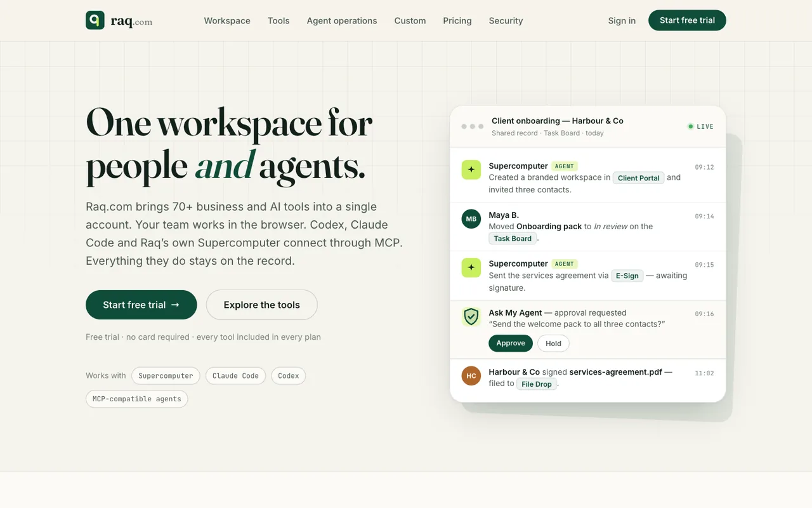812x508 pixels.
Task: Click the Supercomputer sparkle avatar at 09:15
Action: click(x=471, y=267)
